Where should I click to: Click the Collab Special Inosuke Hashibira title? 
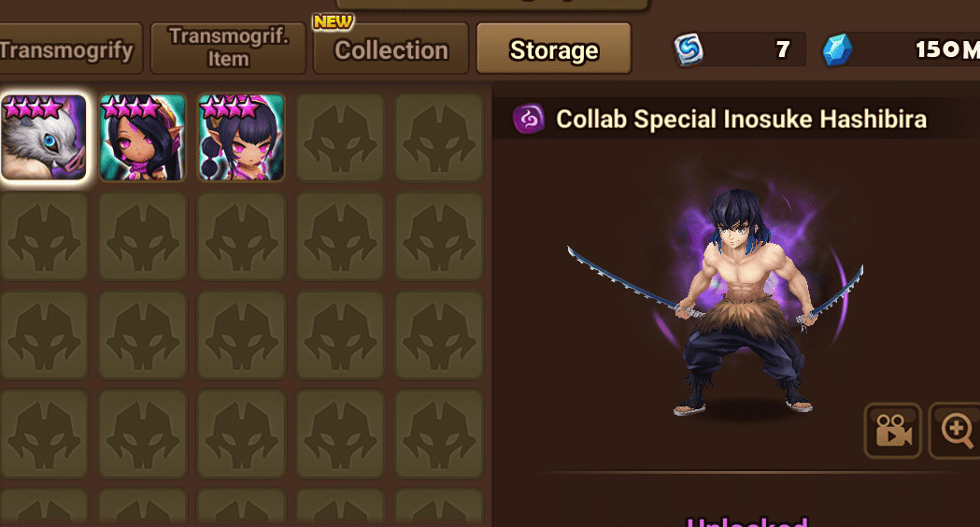tap(741, 119)
